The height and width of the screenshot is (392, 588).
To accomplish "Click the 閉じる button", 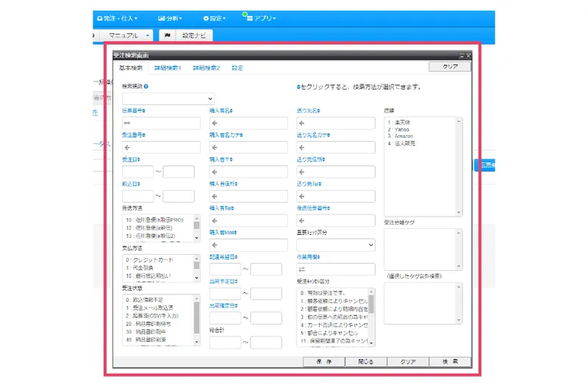I will click(x=365, y=361).
